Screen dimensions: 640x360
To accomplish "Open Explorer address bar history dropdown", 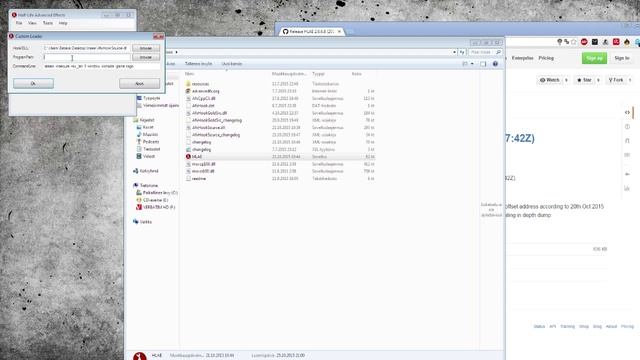I will tap(454, 52).
